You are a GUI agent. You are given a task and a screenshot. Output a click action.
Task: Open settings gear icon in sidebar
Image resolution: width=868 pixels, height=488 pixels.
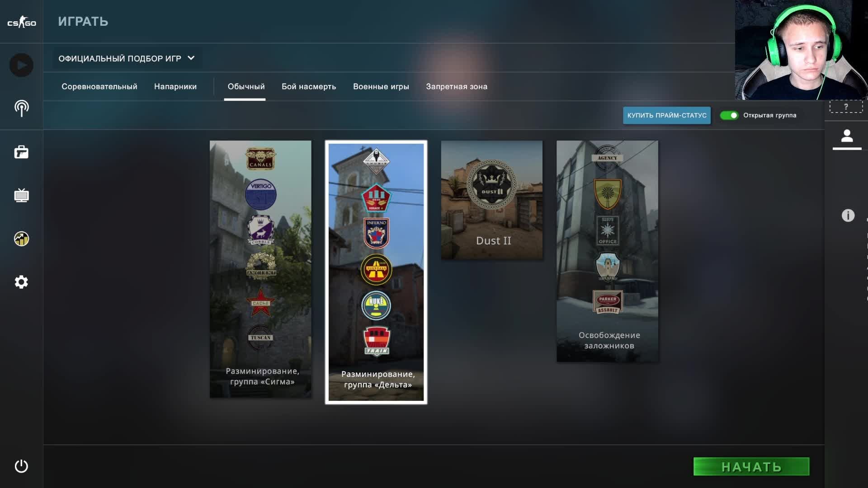pos(21,282)
